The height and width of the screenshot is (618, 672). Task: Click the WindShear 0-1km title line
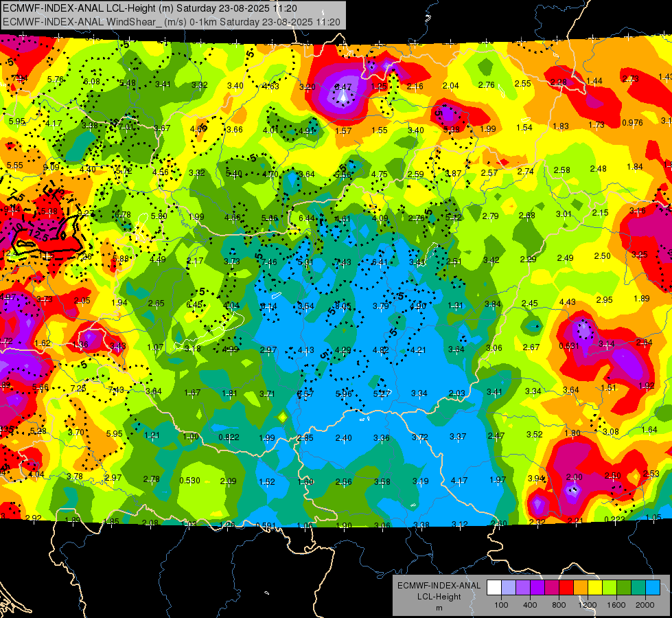172,22
